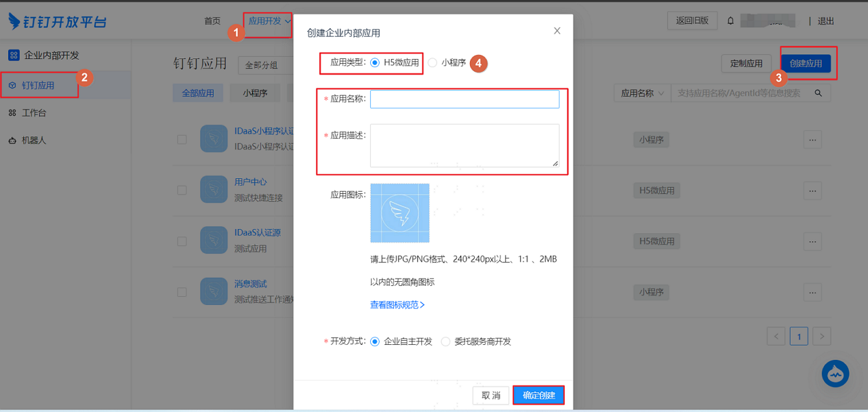Open the 用户中心 app name link
Image resolution: width=868 pixels, height=412 pixels.
pyautogui.click(x=251, y=182)
